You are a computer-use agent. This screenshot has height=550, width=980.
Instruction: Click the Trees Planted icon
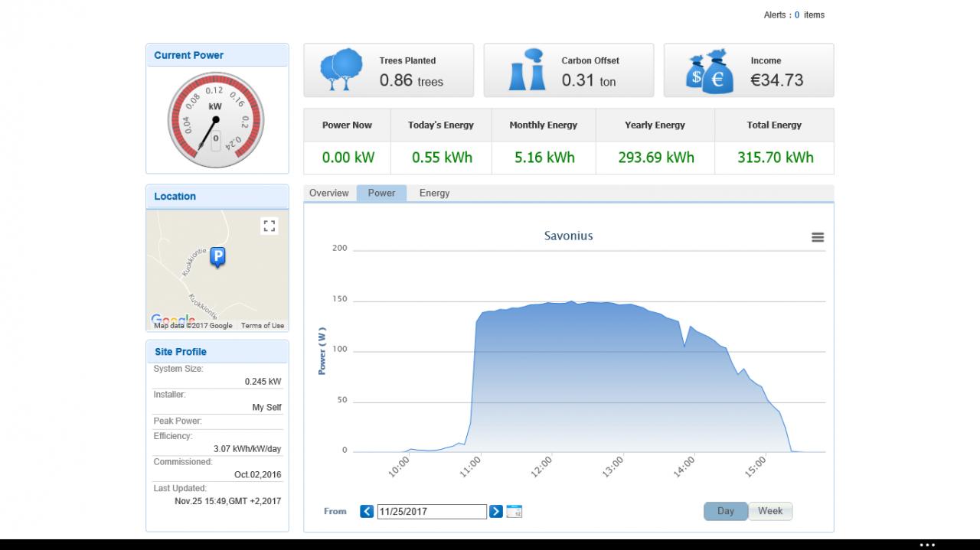[341, 70]
